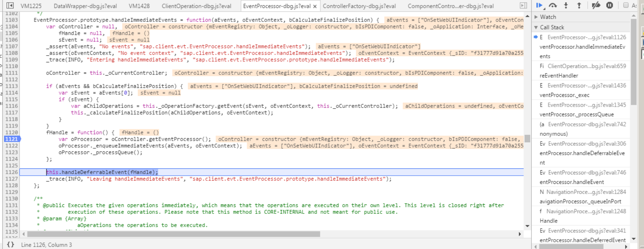Select anonymous frame at eval:742
This screenshot has height=249, width=644.
click(582, 129)
